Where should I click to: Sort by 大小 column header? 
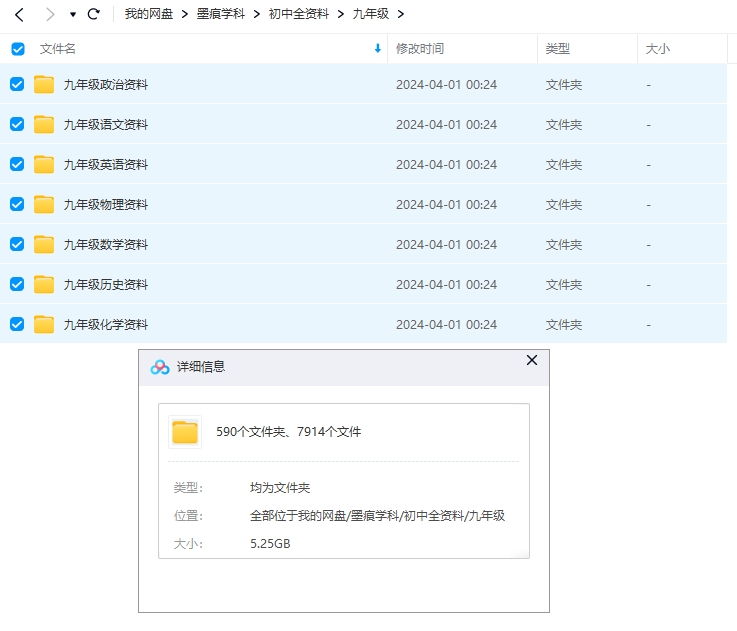coord(658,49)
